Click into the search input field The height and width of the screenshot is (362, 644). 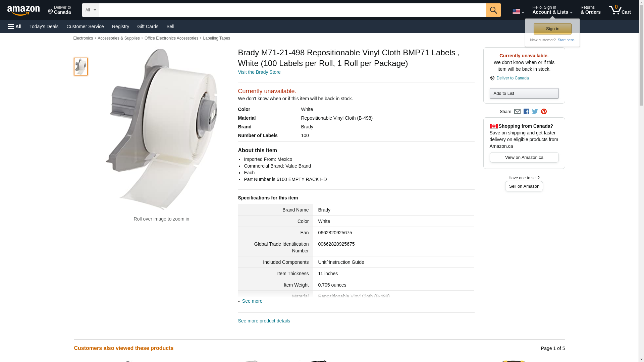coord(292,10)
